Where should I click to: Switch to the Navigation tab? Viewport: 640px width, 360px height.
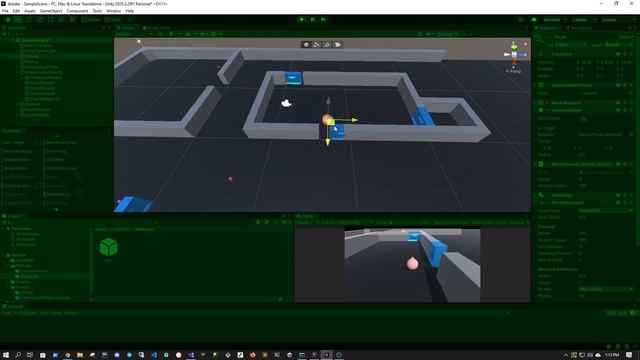point(579,28)
